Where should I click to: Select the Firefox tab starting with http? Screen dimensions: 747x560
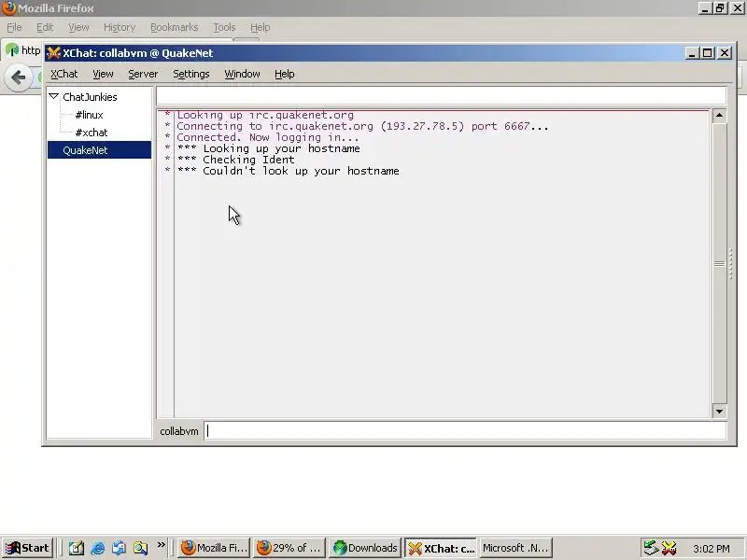[22, 50]
